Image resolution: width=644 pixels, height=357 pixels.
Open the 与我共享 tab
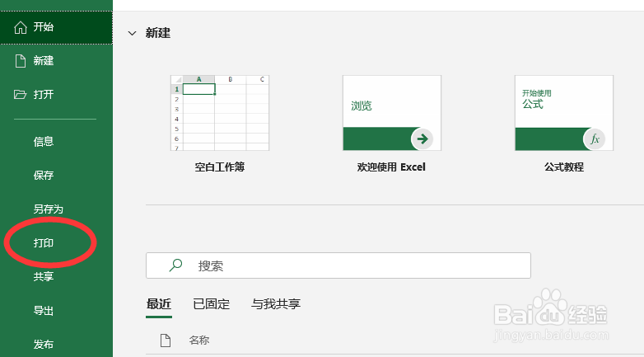coord(276,304)
